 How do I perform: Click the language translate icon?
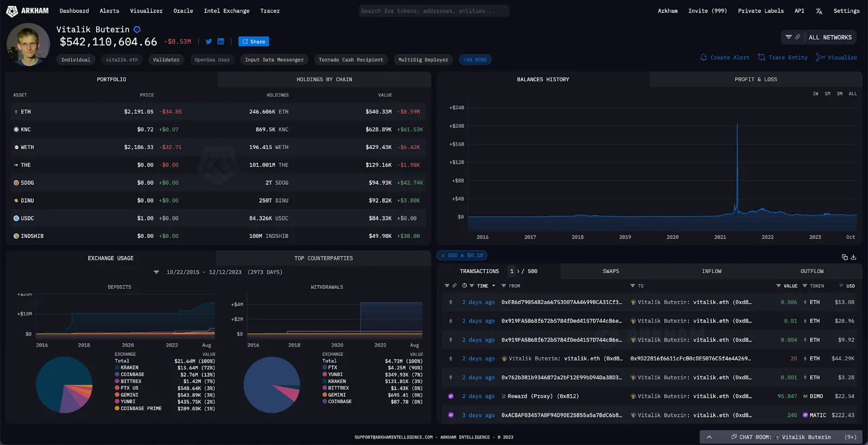click(819, 11)
